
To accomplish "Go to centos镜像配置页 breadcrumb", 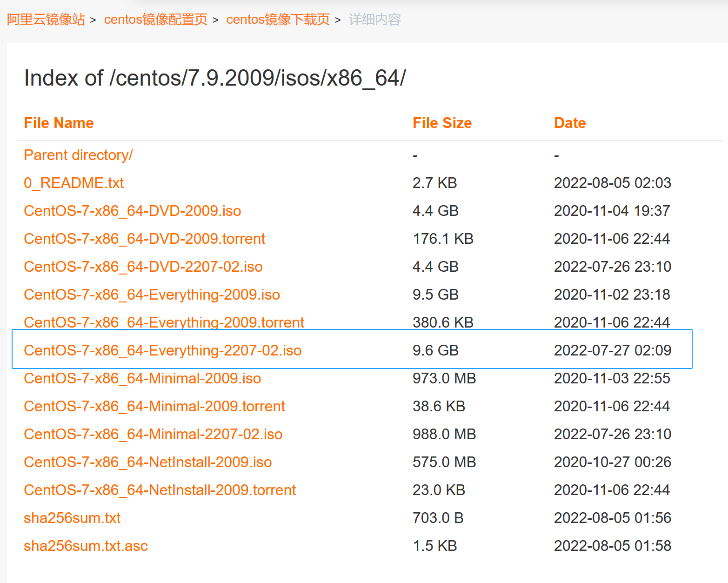I will 155,20.
